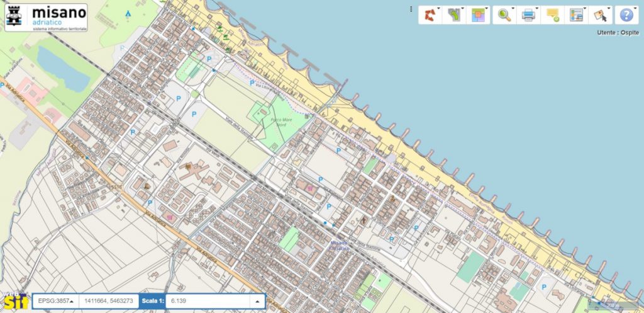Open the layers legend panel icon
This screenshot has width=644, height=313.
tap(576, 15)
